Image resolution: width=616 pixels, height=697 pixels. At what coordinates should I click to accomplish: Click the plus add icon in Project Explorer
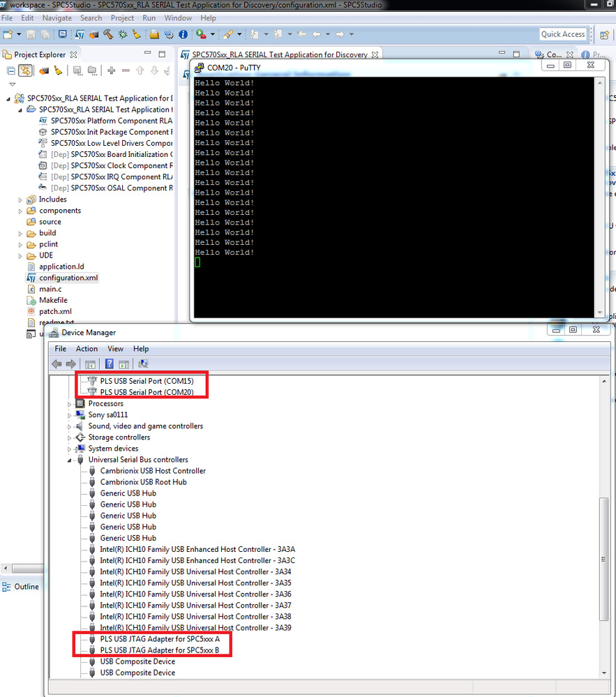tap(112, 70)
